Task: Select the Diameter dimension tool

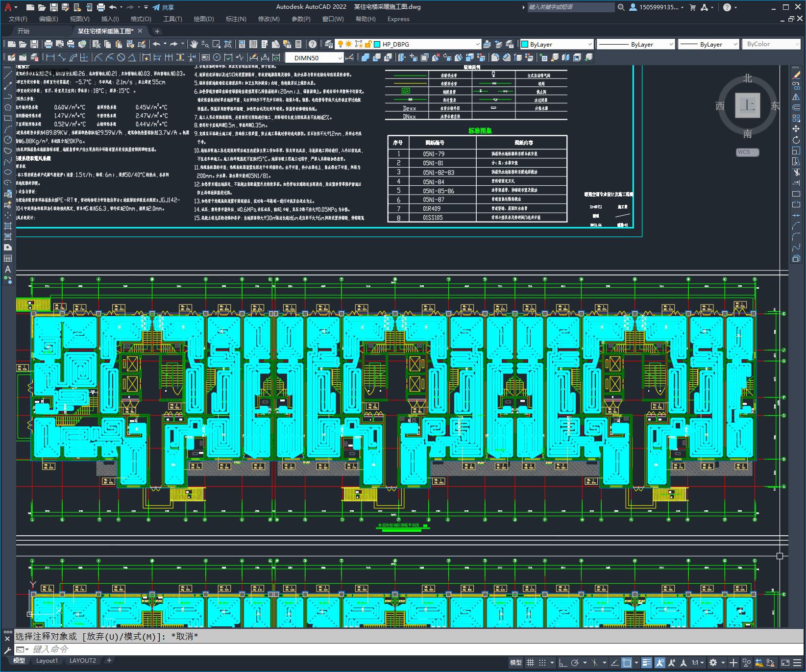Action: point(121,58)
